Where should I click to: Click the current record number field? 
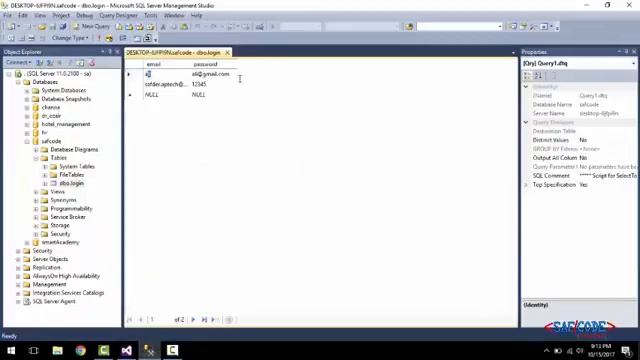click(160, 320)
